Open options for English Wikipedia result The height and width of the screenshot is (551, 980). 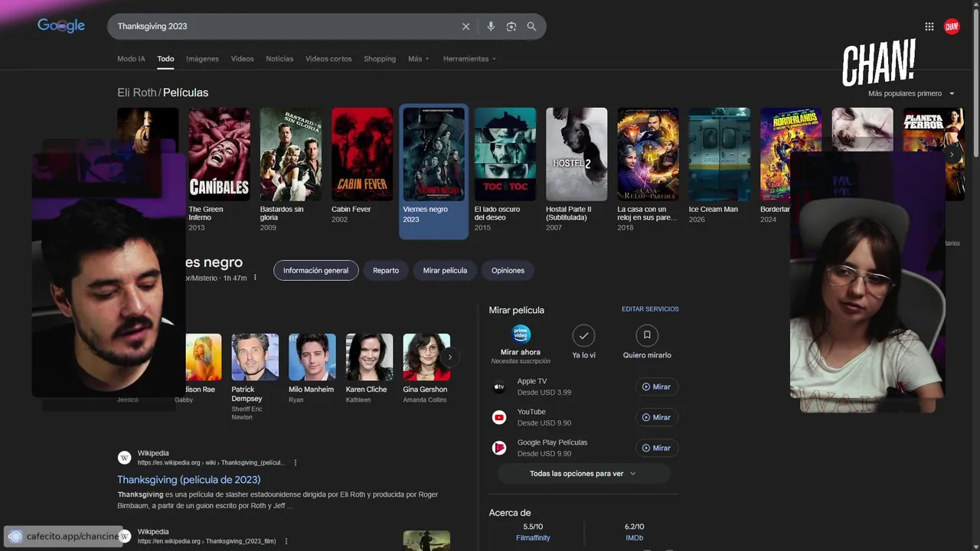pos(286,541)
